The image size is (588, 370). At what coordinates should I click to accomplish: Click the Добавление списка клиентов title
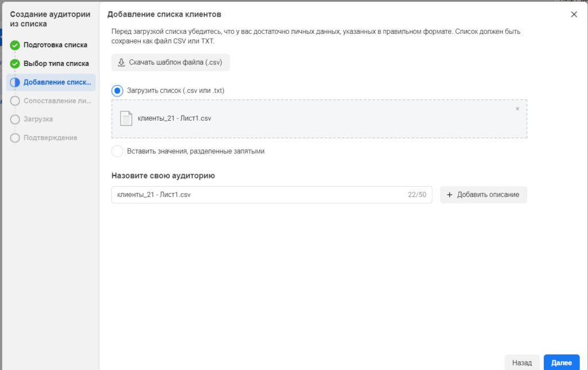click(164, 14)
